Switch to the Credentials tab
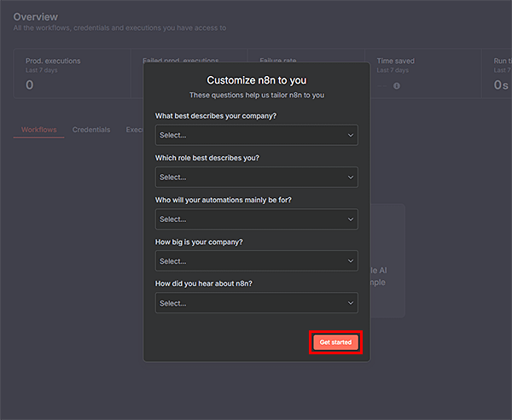512x420 pixels. tap(91, 130)
